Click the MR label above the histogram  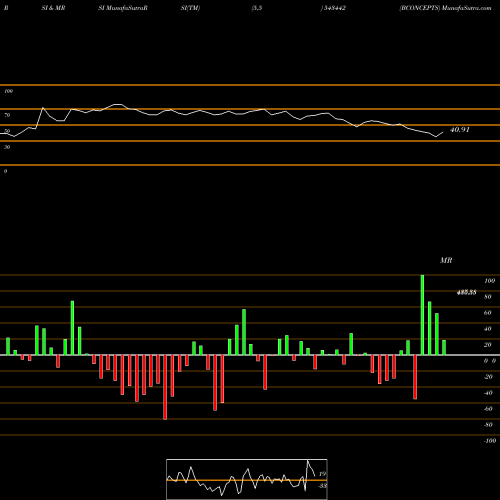[x=446, y=260]
